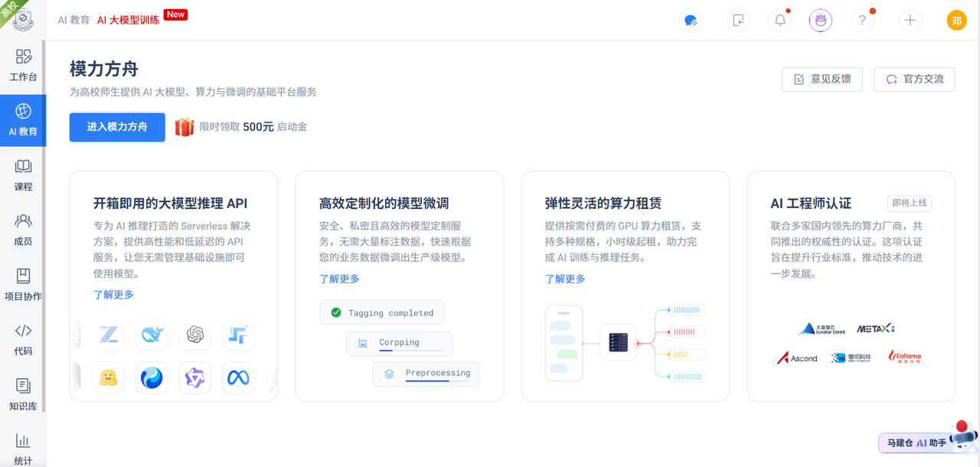The width and height of the screenshot is (980, 467).
Task: Click the Meta infinity logo icon
Action: [x=239, y=377]
